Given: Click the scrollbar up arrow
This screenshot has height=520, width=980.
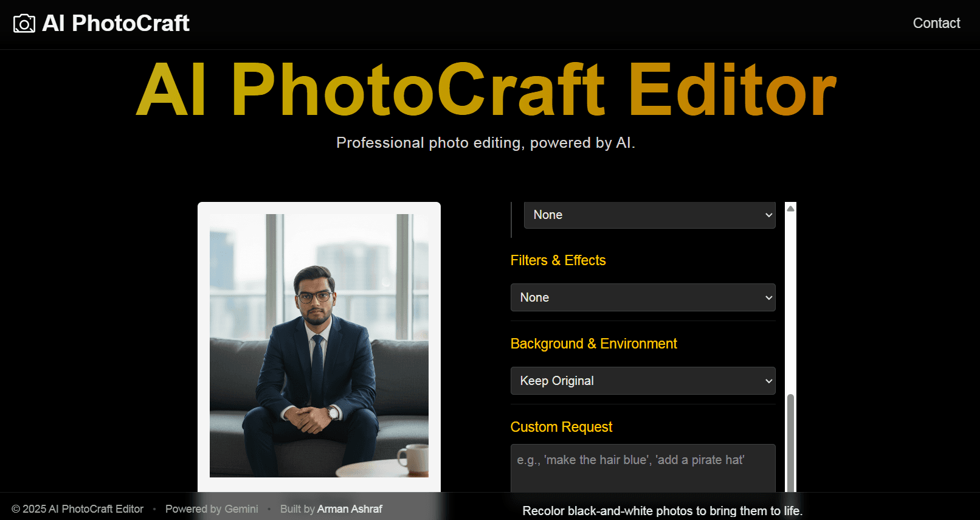Looking at the screenshot, I should point(790,209).
